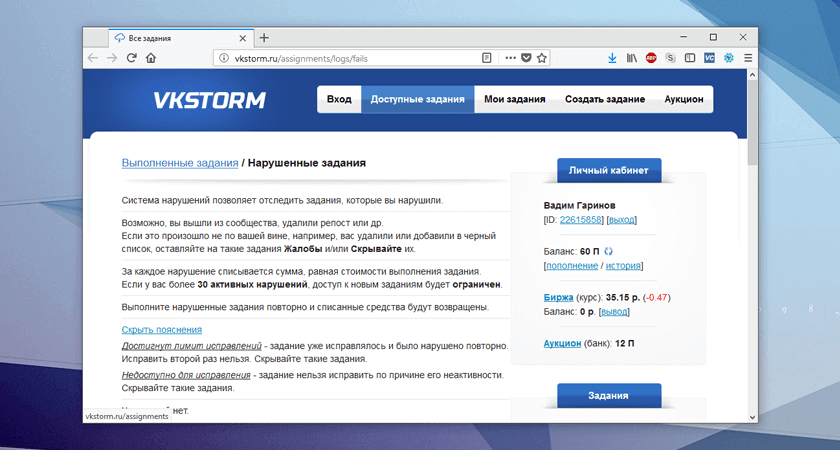Open the Доступные задания menu item
Viewport: 840px width, 450px height.
coord(417,99)
